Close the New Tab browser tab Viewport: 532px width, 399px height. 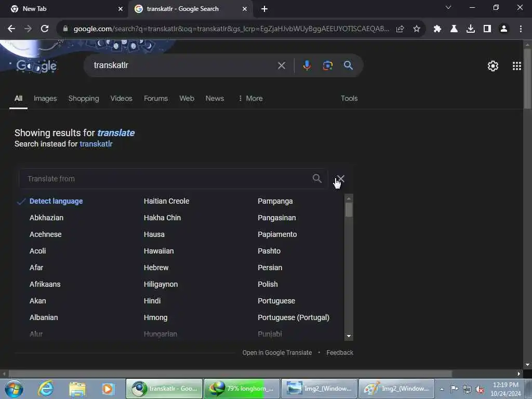(x=121, y=9)
